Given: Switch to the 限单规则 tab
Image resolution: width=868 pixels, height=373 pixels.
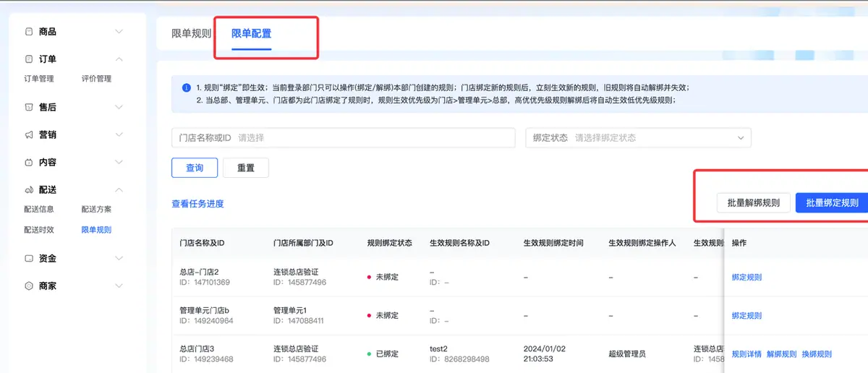Looking at the screenshot, I should point(191,33).
